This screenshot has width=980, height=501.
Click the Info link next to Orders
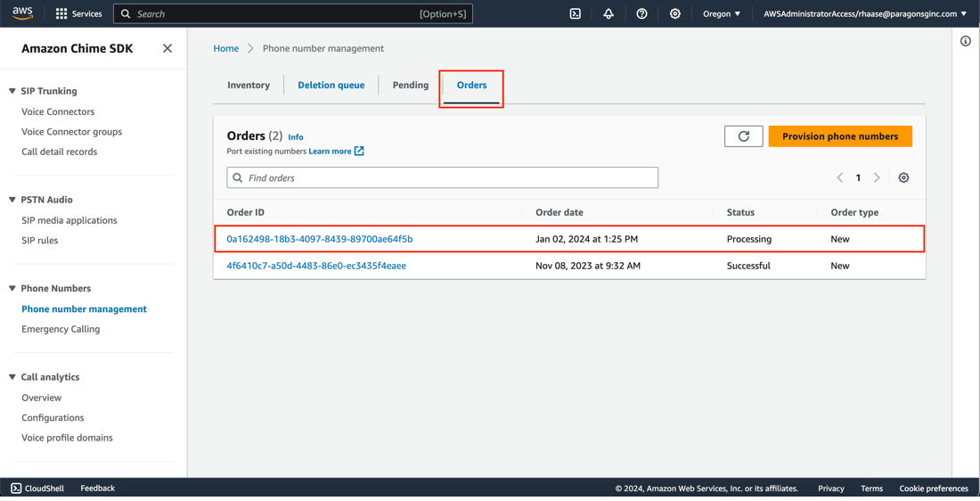[x=296, y=137]
